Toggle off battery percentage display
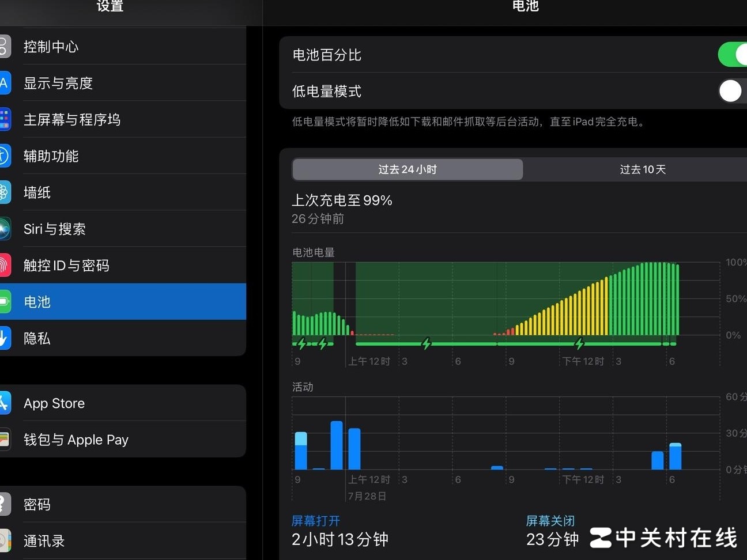 (x=733, y=55)
